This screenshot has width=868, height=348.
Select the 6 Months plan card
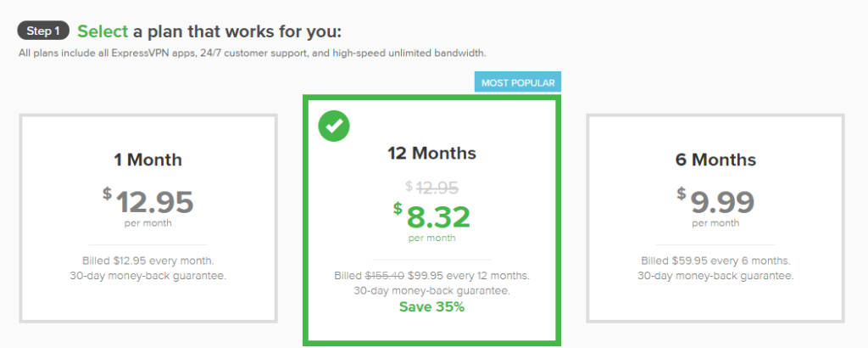click(x=715, y=218)
